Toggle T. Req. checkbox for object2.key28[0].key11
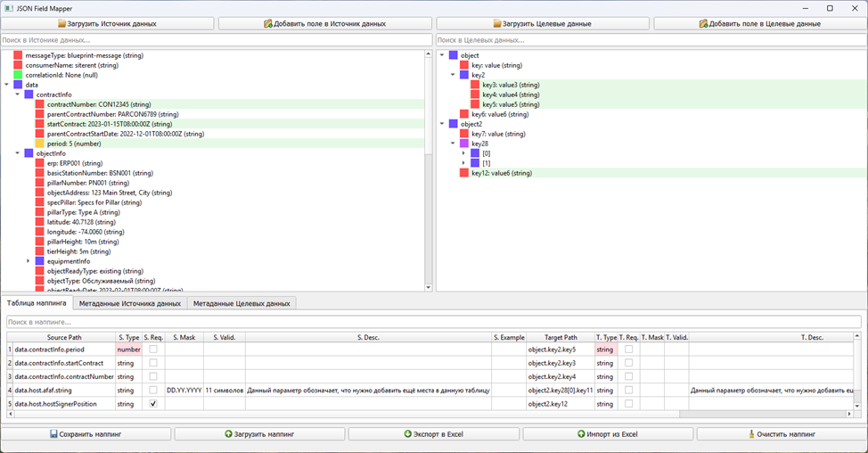This screenshot has height=453, width=868. [629, 390]
